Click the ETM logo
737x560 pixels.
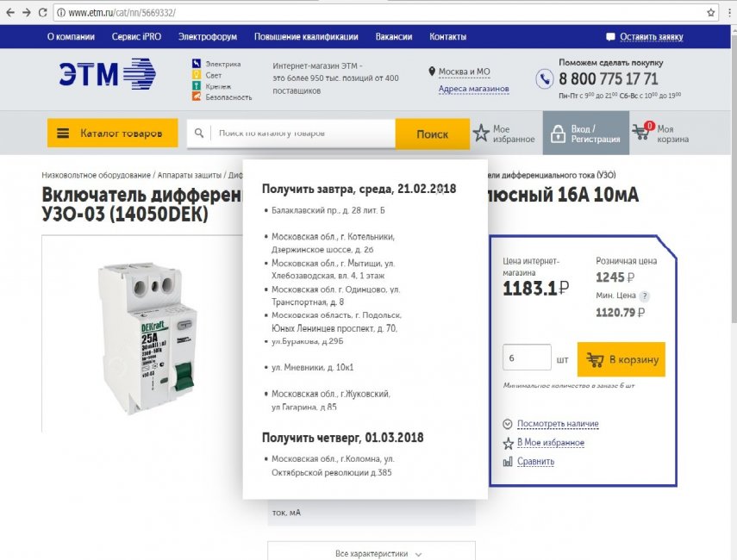tap(108, 75)
